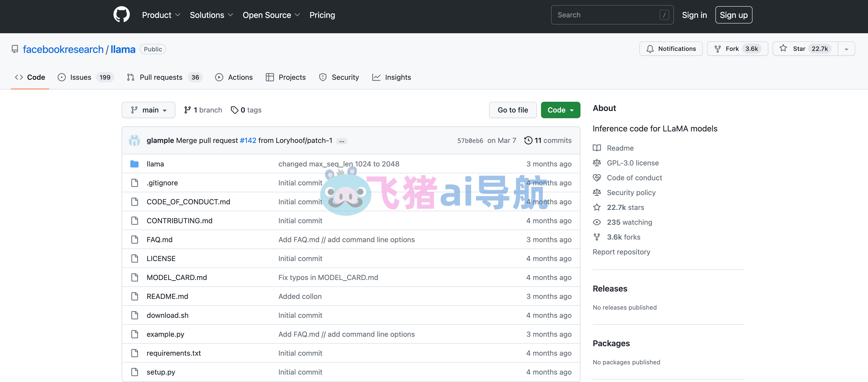The image size is (868, 382).
Task: Expand the main branch dropdown
Action: (148, 110)
